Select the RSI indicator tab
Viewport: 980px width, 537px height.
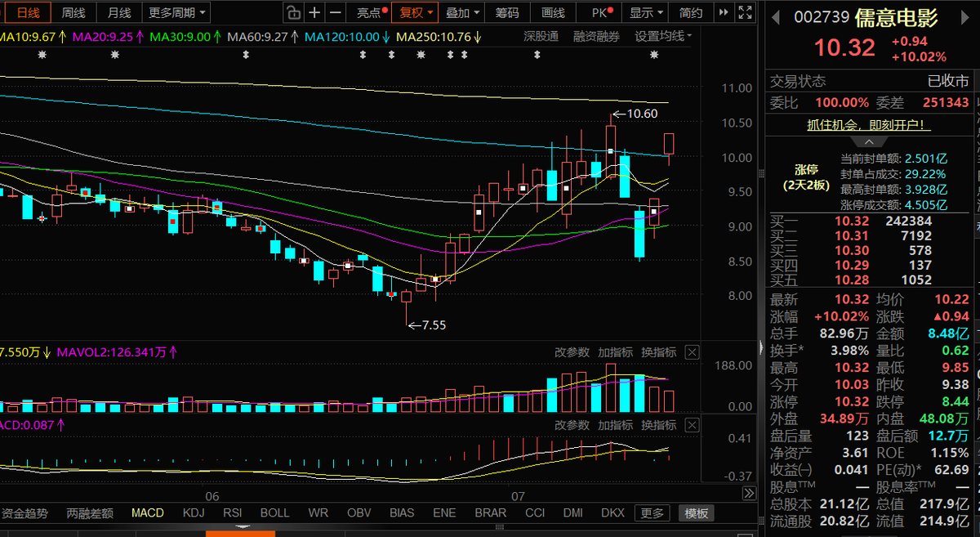(x=234, y=513)
